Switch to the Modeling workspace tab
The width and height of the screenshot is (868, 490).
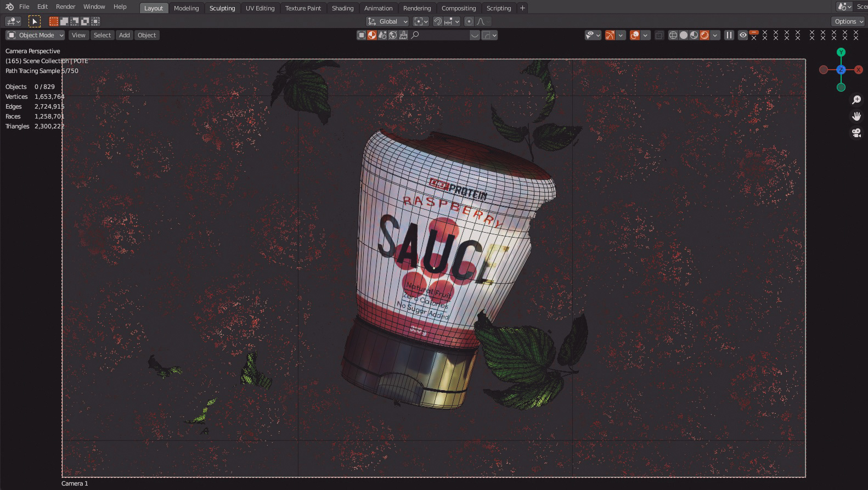click(186, 8)
